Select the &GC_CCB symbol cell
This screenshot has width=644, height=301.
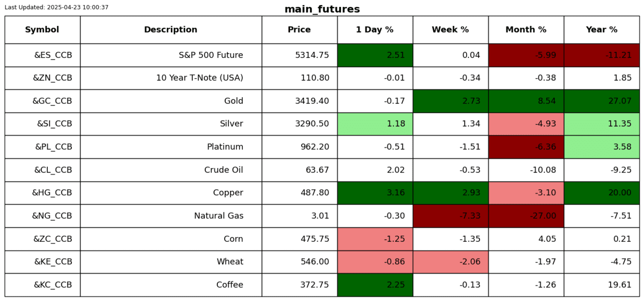[52, 101]
